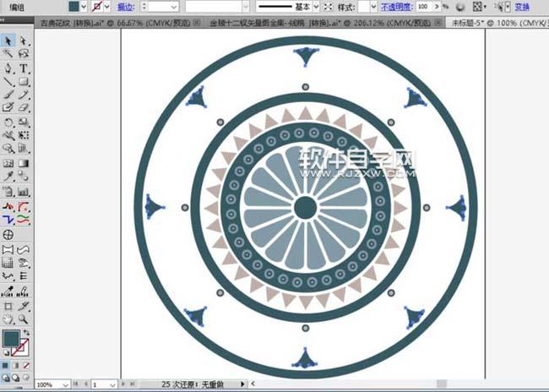
Task: Open the status bar display options arrow
Action: click(242, 384)
